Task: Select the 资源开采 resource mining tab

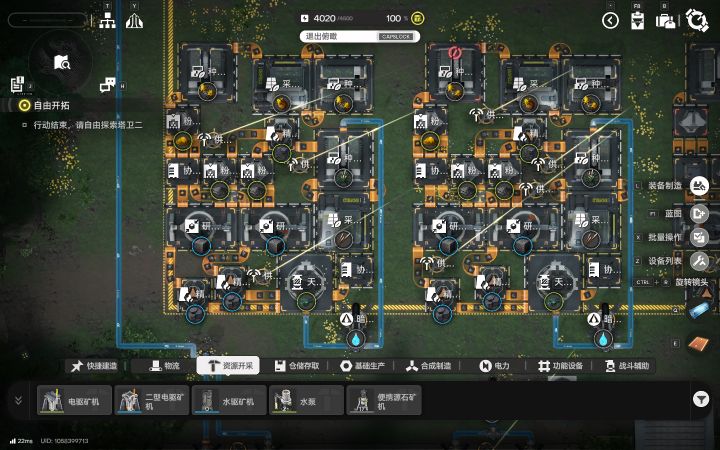Action: click(x=228, y=366)
